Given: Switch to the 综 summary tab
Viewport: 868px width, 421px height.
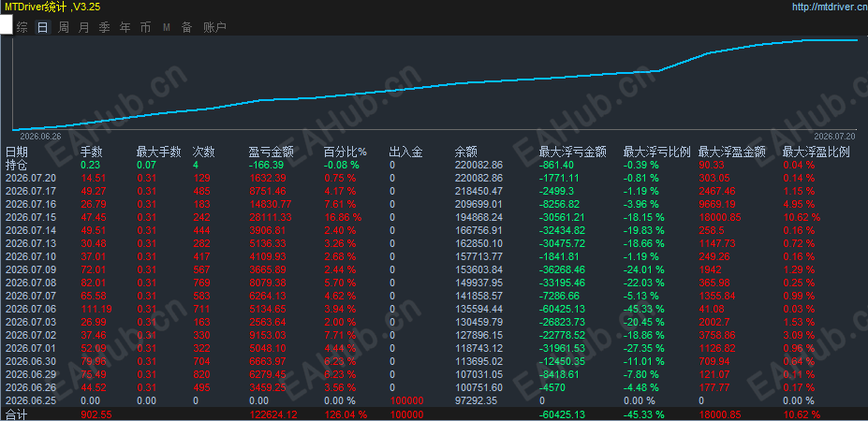Looking at the screenshot, I should click(22, 27).
